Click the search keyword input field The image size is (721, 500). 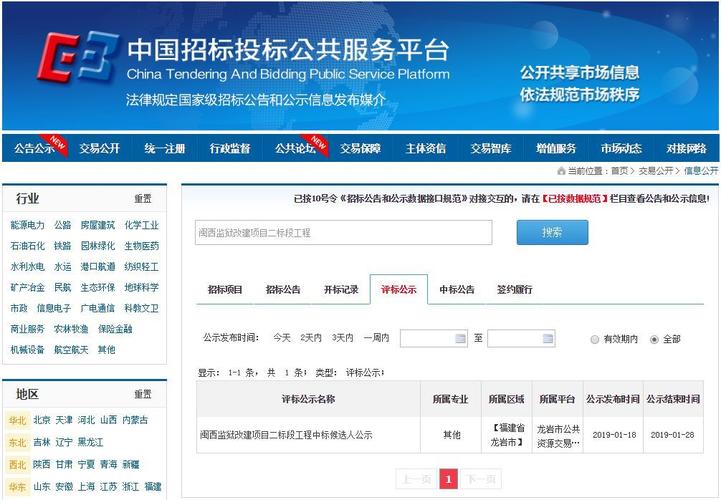click(x=343, y=232)
